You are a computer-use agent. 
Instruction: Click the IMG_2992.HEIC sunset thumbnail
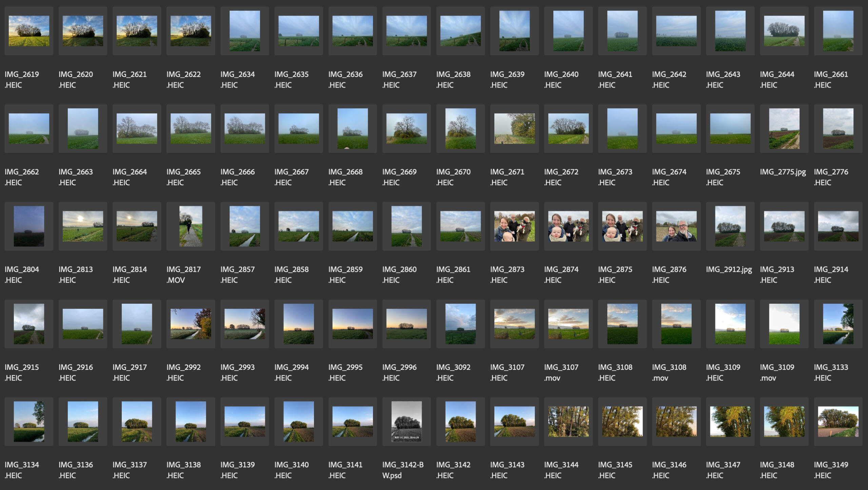(191, 324)
